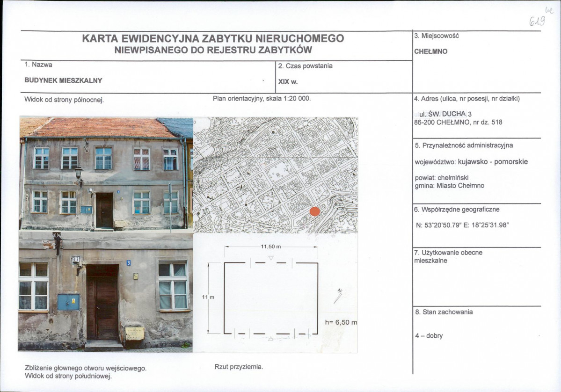
Task: Click the blue electrical box in close-up photo
Action: click(x=68, y=302)
